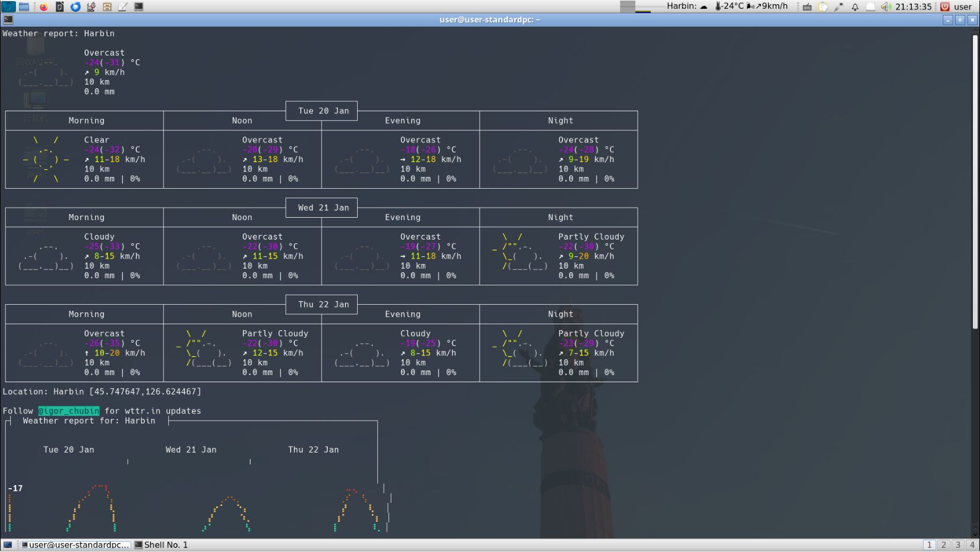This screenshot has width=980, height=552.
Task: Open the Thunderbird mail launcher
Action: click(x=75, y=7)
